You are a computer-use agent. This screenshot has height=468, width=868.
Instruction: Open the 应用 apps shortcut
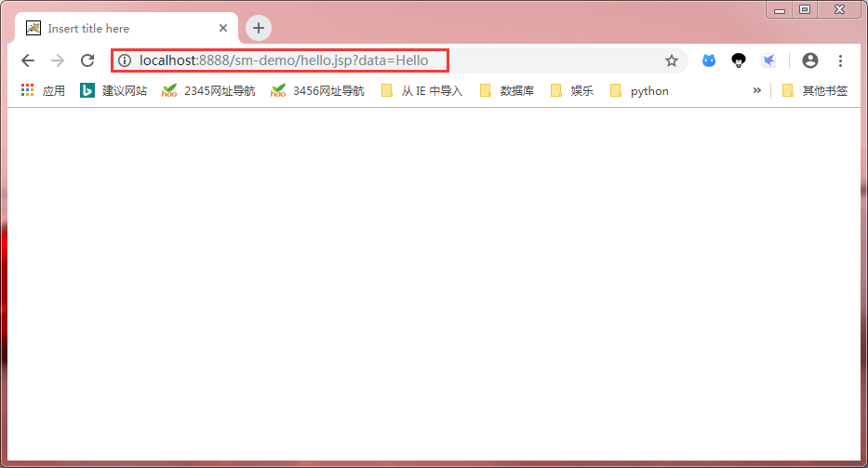point(43,90)
